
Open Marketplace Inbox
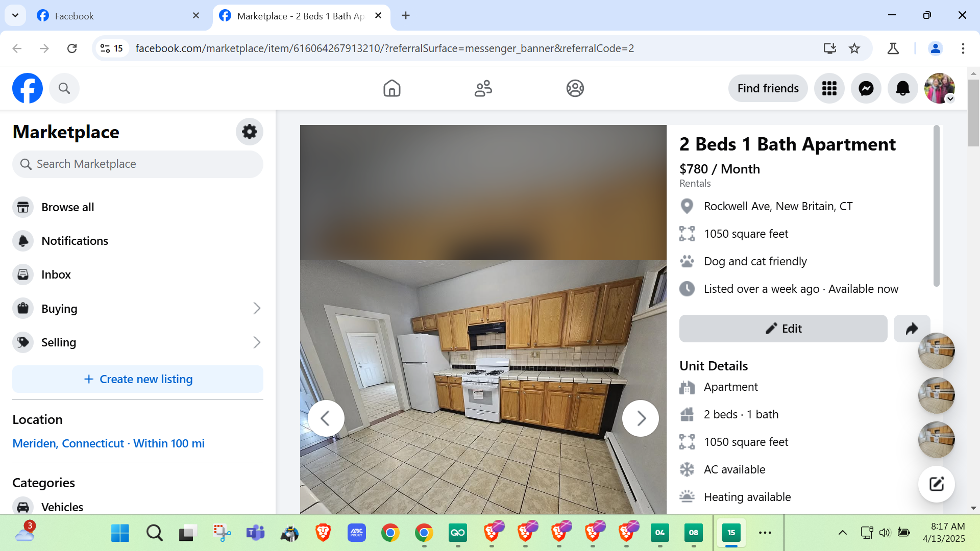click(x=56, y=274)
